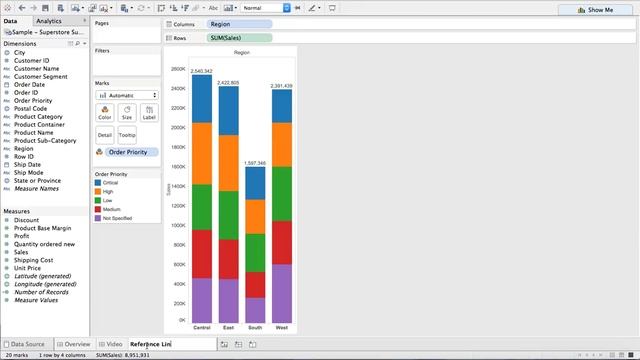Click the undo back arrow
Screen dimensions: 640x360
coord(22,8)
